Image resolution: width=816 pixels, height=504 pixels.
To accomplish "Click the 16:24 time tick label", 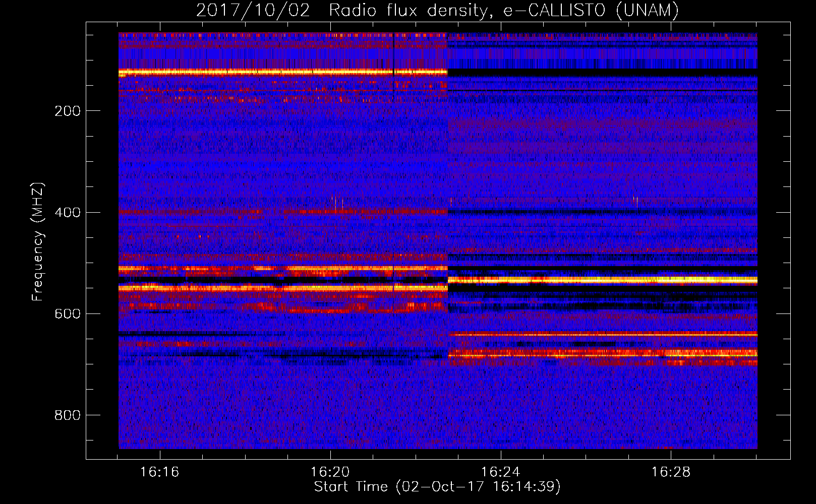I will tap(500, 472).
